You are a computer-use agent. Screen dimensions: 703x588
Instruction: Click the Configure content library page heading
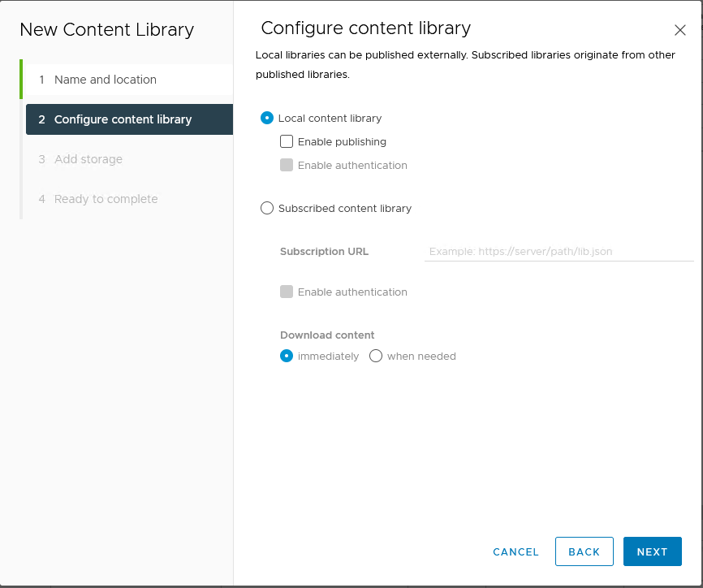(366, 28)
